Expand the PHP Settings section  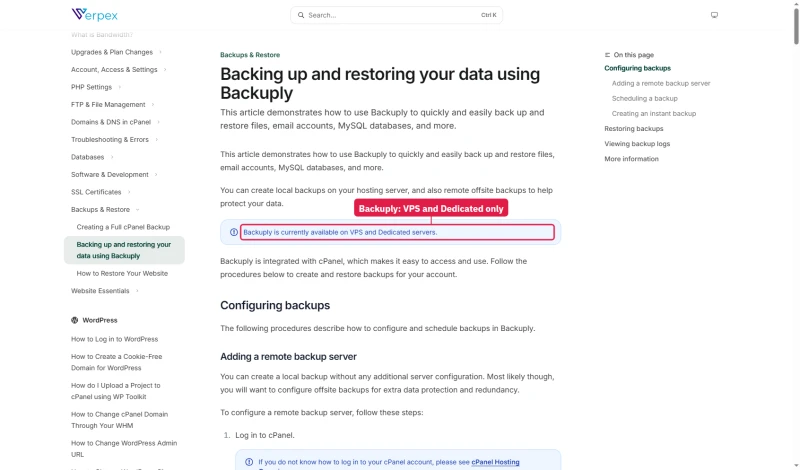(96, 87)
